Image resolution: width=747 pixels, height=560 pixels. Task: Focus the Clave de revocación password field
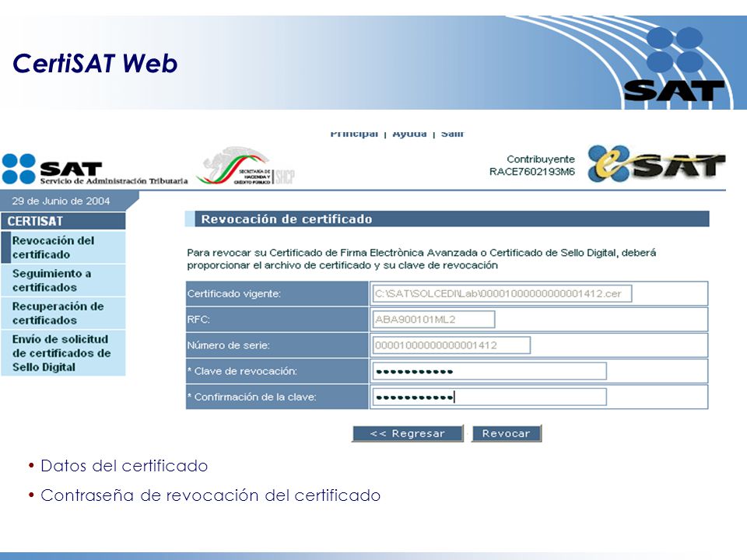489,371
